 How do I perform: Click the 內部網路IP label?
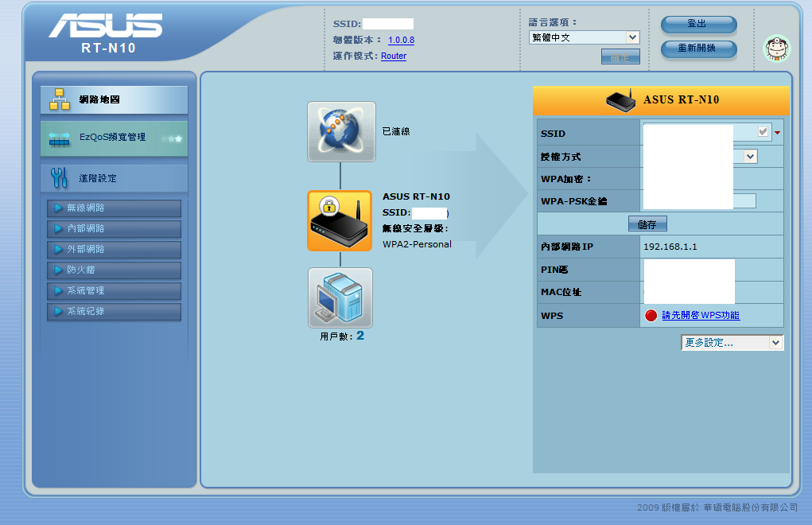(x=567, y=247)
